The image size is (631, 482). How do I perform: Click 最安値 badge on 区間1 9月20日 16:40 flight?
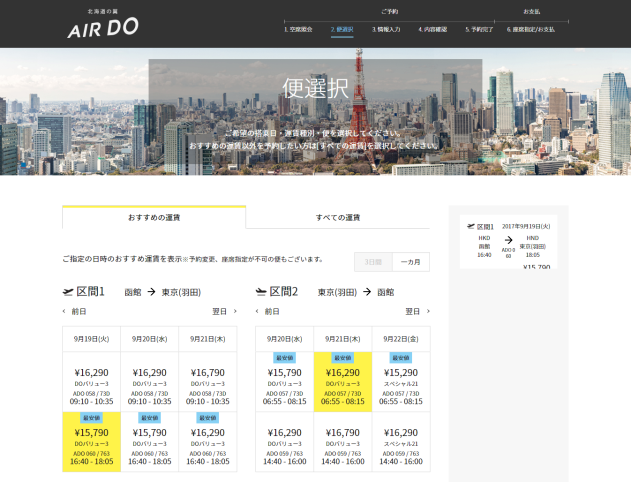(149, 418)
